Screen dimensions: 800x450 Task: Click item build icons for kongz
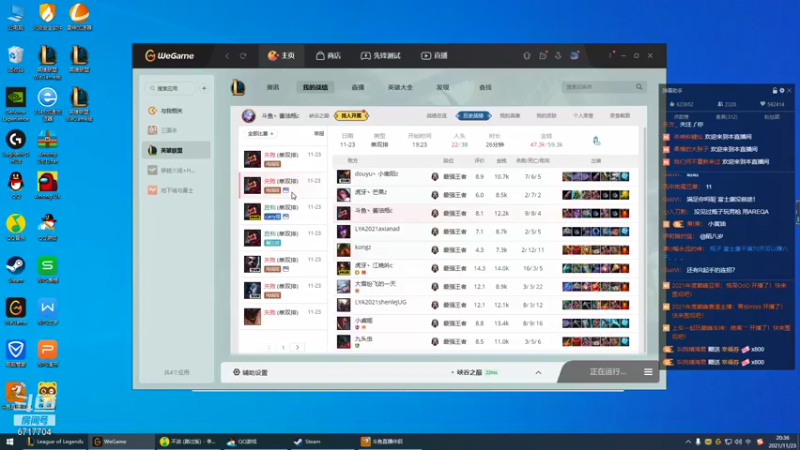tap(595, 250)
